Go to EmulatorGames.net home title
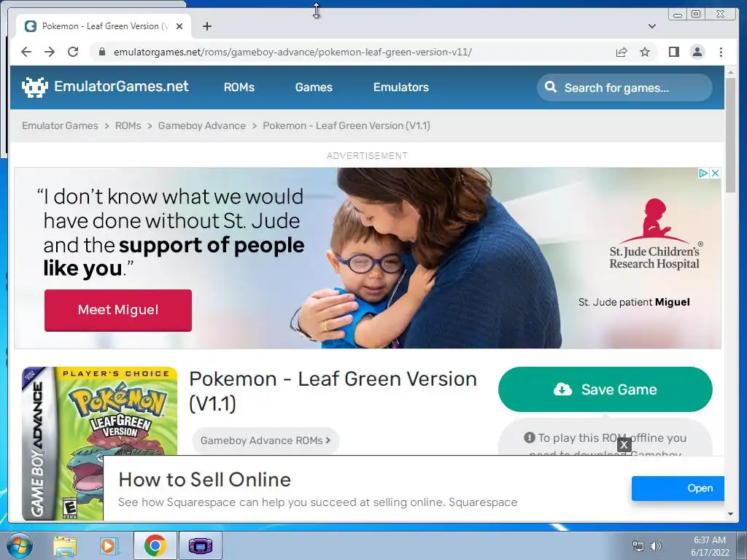This screenshot has height=560, width=747. click(x=121, y=86)
